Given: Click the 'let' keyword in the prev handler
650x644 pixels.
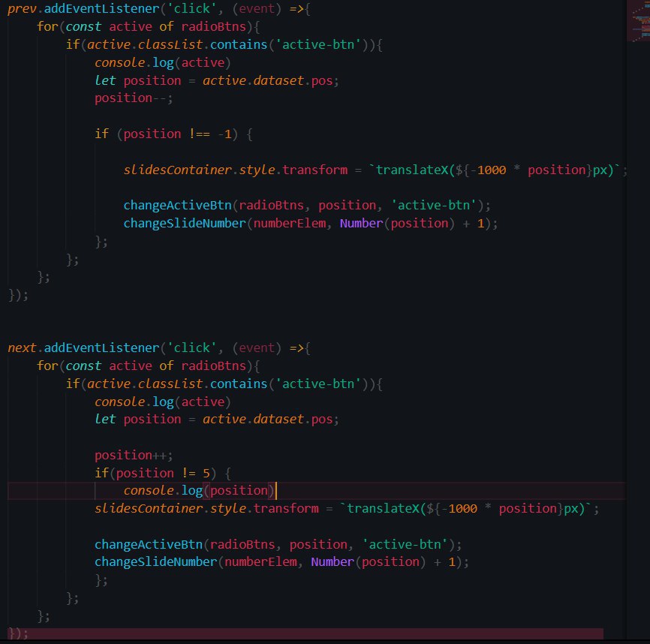Looking at the screenshot, I should point(105,80).
